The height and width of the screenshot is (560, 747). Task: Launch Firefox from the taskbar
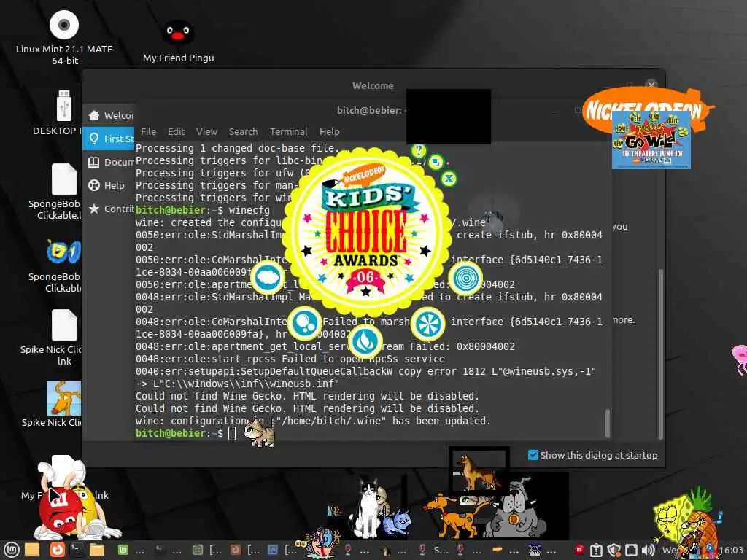[57, 550]
